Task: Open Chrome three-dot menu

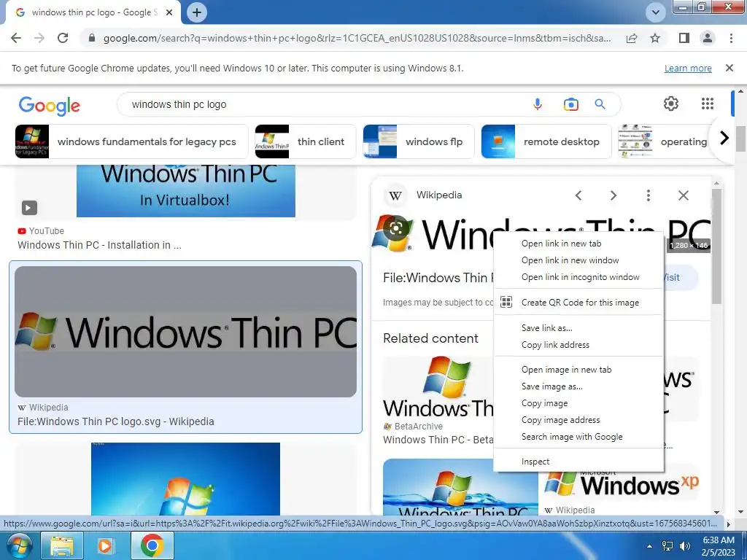Action: click(x=731, y=38)
